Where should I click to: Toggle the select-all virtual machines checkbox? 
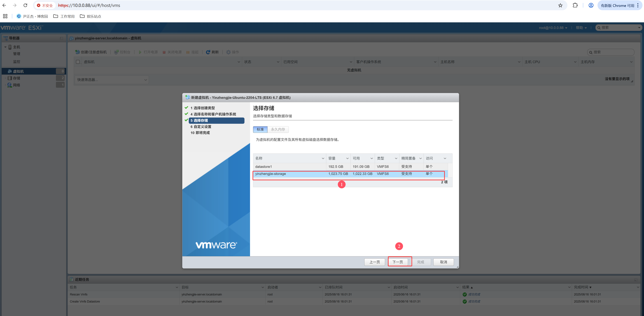[x=78, y=62]
